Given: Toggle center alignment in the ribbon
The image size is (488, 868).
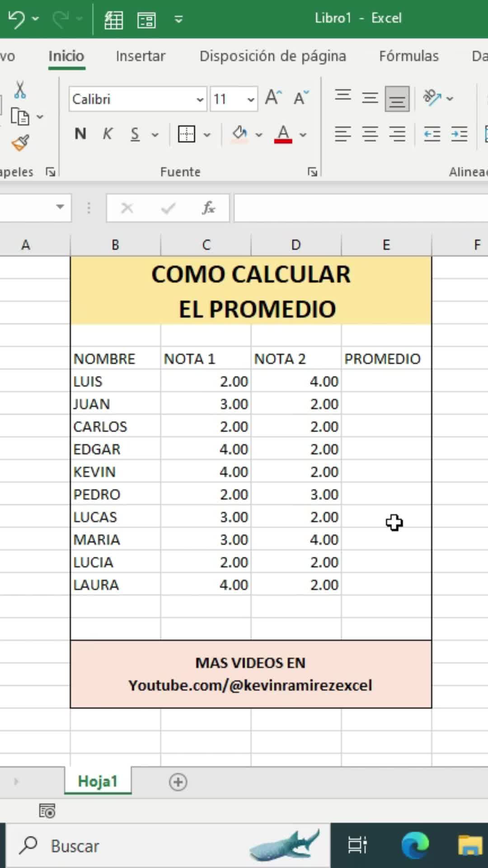Looking at the screenshot, I should [x=370, y=134].
